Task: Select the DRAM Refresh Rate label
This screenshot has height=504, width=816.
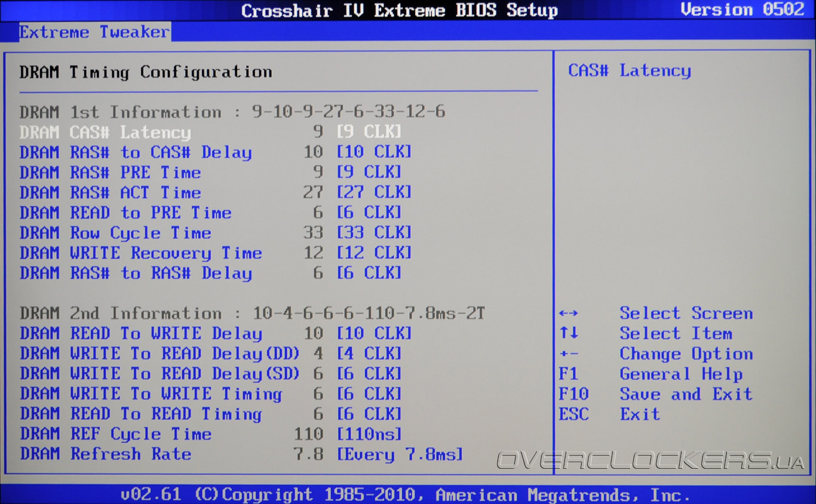Action: [x=105, y=454]
